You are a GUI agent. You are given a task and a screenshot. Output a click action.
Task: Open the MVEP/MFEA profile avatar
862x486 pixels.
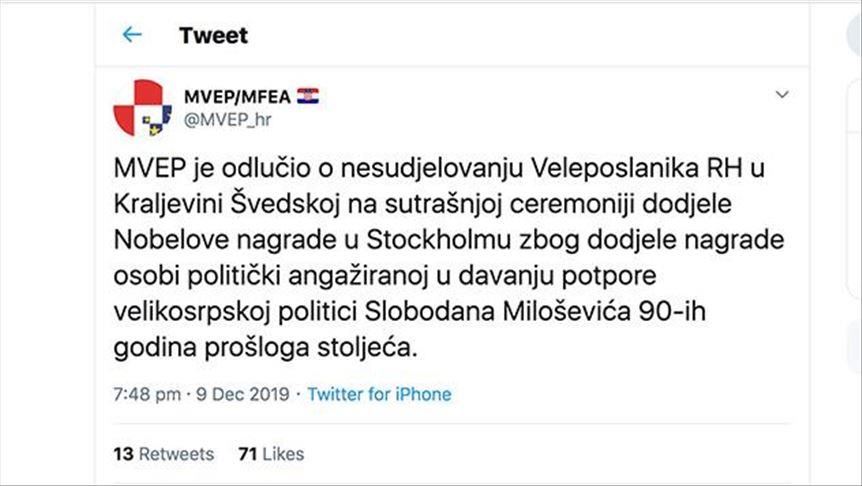[140, 108]
